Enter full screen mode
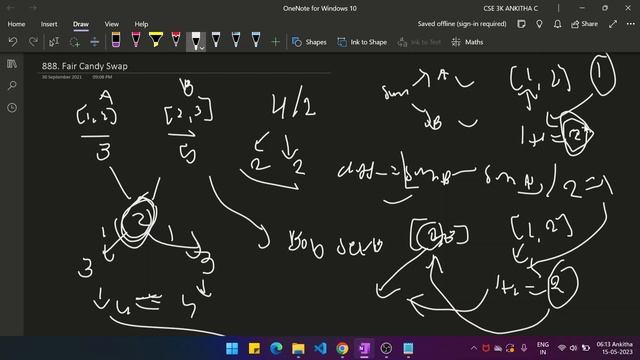 tap(613, 24)
